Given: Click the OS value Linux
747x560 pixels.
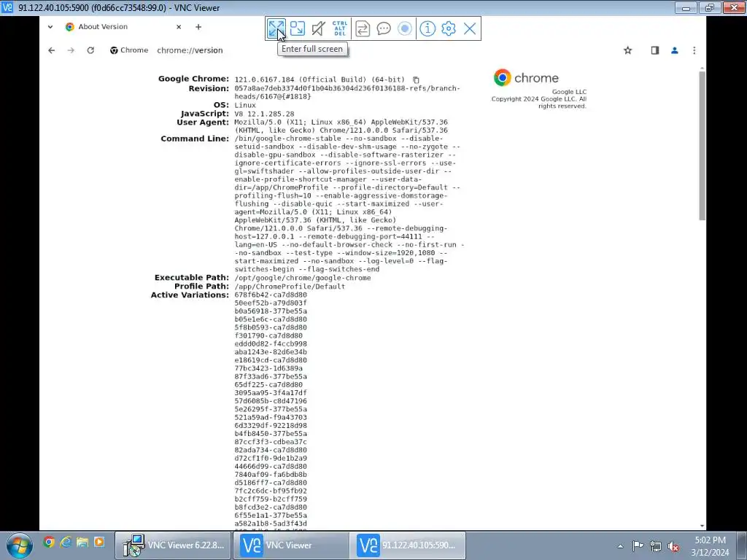Looking at the screenshot, I should (245, 105).
